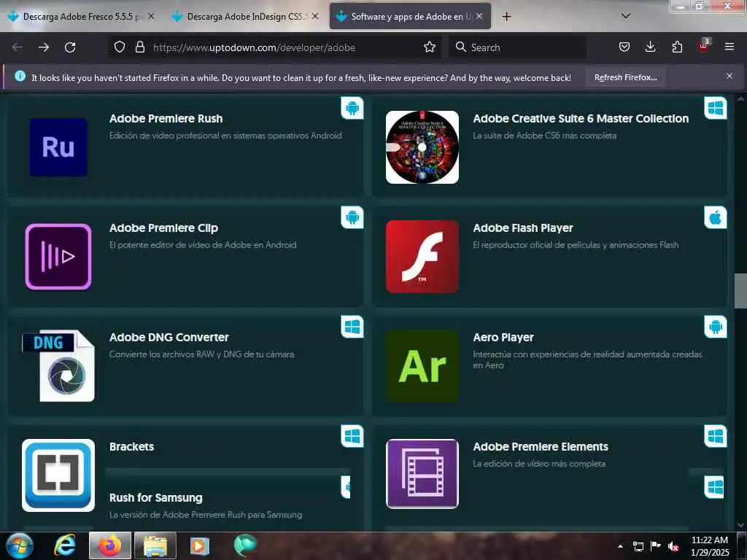Open Windows Explorer from taskbar
This screenshot has width=747, height=560.
point(155,545)
